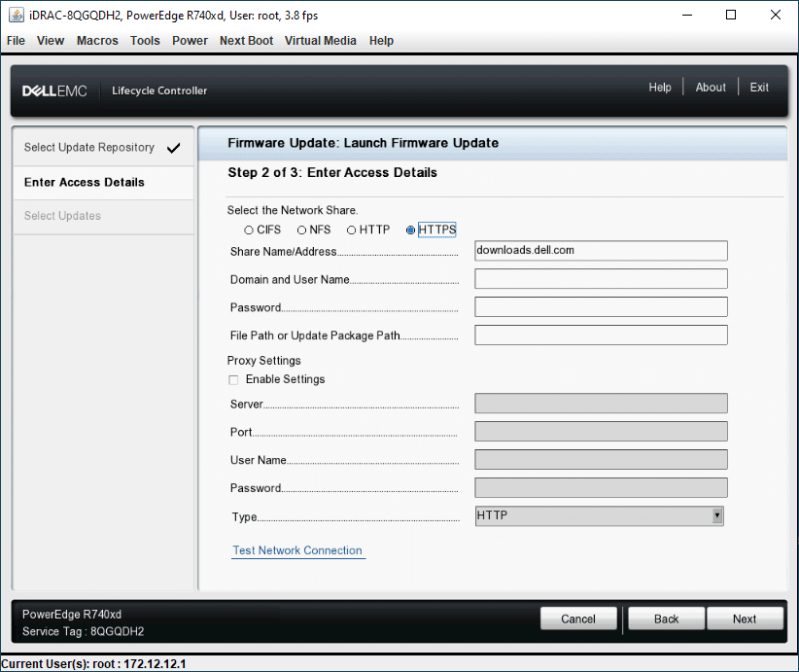The height and width of the screenshot is (672, 799).
Task: Select the CIFS network share option
Action: point(249,230)
